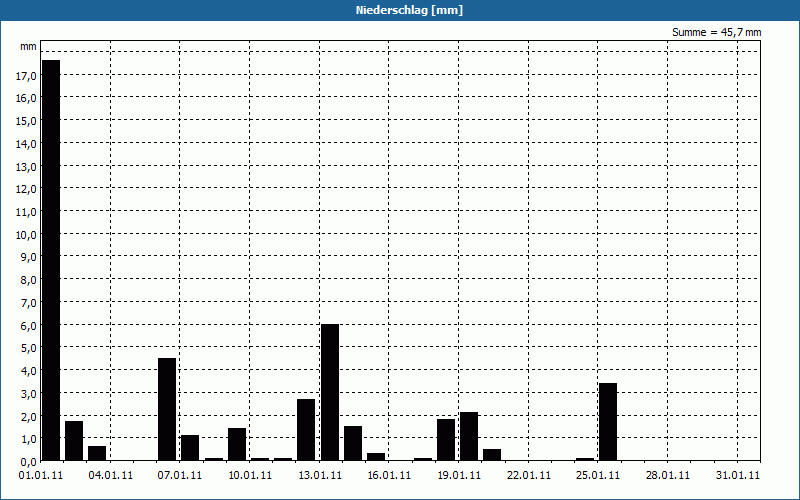
Task: Click the 01.01.11 date label
Action: [41, 475]
